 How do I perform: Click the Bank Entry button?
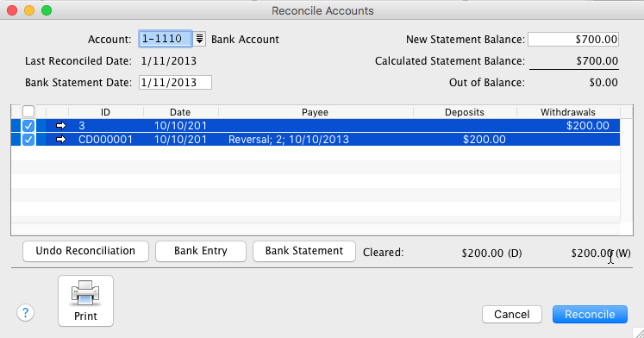[x=200, y=251]
